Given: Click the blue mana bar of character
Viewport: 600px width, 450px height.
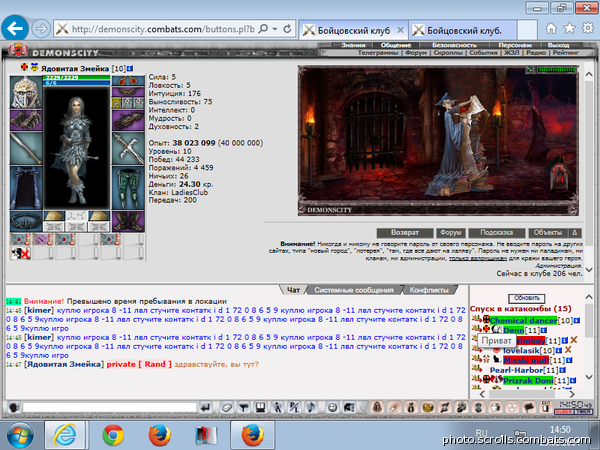Looking at the screenshot, I should point(77,83).
